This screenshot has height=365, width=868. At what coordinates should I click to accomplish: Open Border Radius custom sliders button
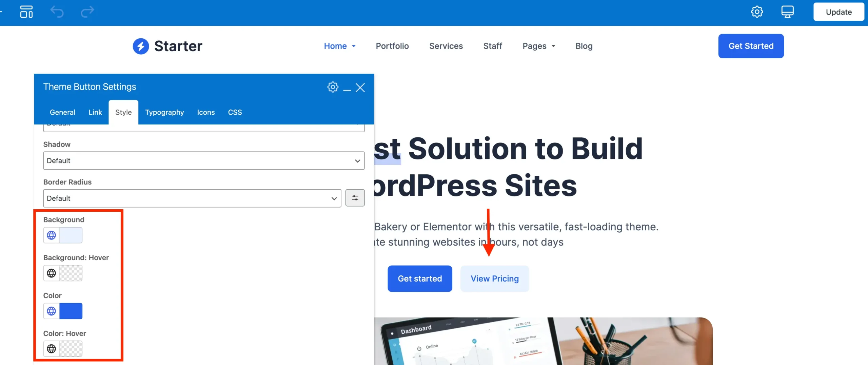pos(355,198)
